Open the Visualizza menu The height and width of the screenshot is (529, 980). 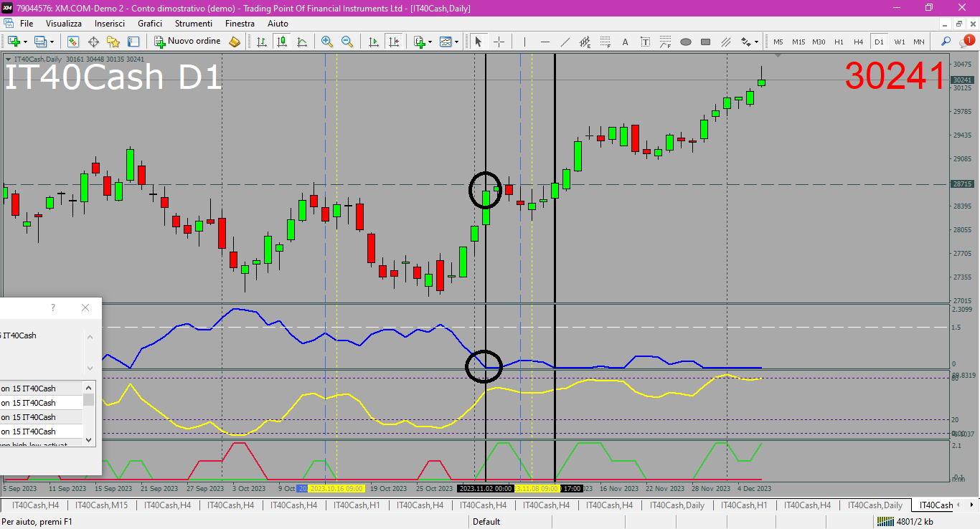(x=64, y=24)
